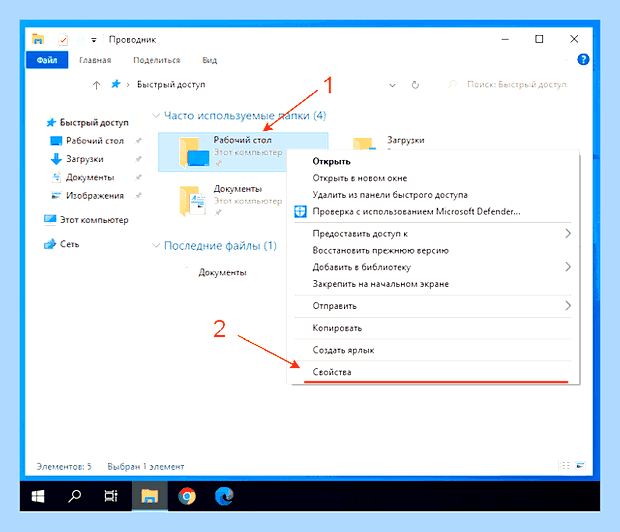Unpin Документы pin icon in sidebar
Screen dimensions: 620x532
pyautogui.click(x=138, y=177)
